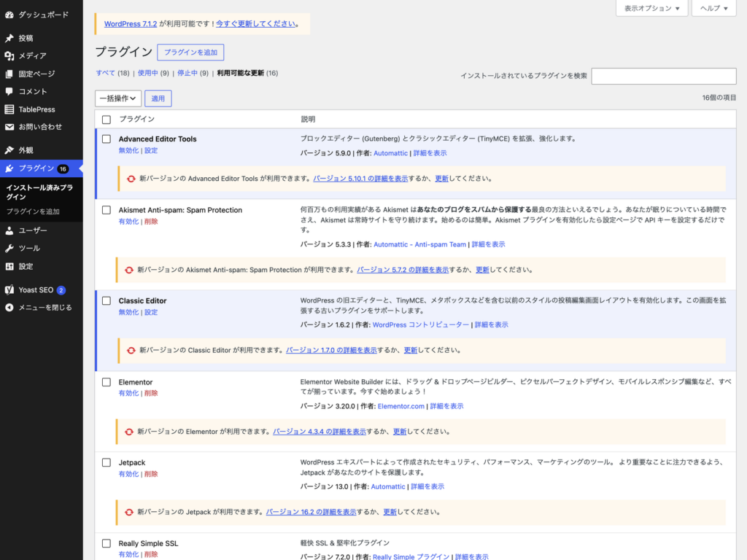
Task: Click update icon in Classic Editor notice
Action: coord(131,350)
